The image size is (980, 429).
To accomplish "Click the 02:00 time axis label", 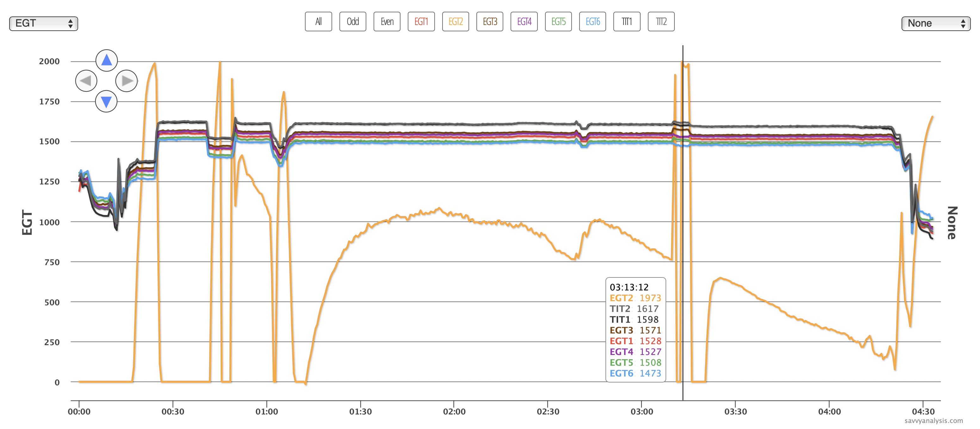I will (454, 412).
